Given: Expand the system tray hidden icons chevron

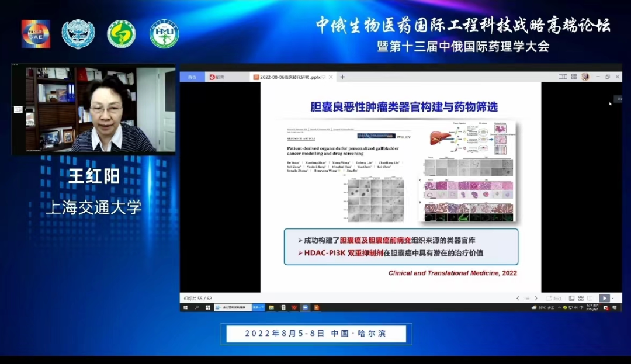Looking at the screenshot, I should (x=559, y=307).
